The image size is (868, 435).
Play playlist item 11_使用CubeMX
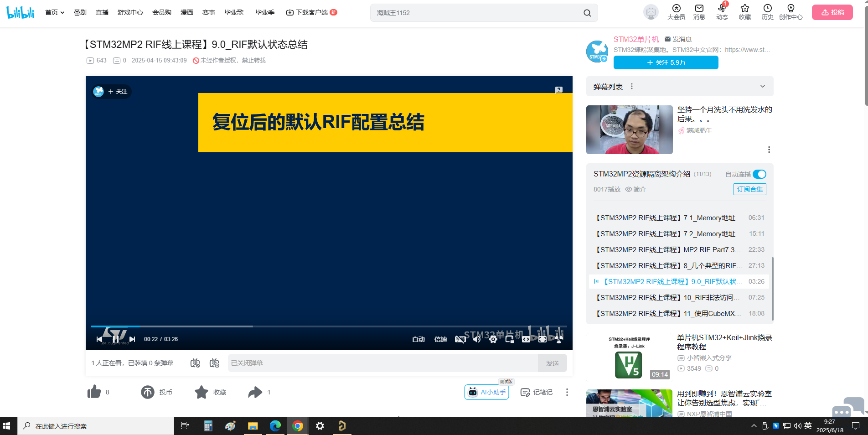tap(679, 314)
